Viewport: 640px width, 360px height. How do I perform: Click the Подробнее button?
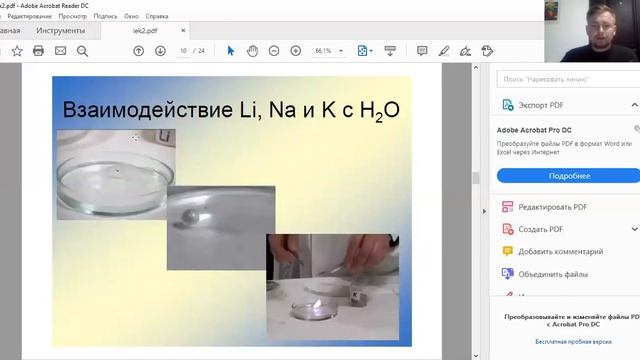[569, 176]
